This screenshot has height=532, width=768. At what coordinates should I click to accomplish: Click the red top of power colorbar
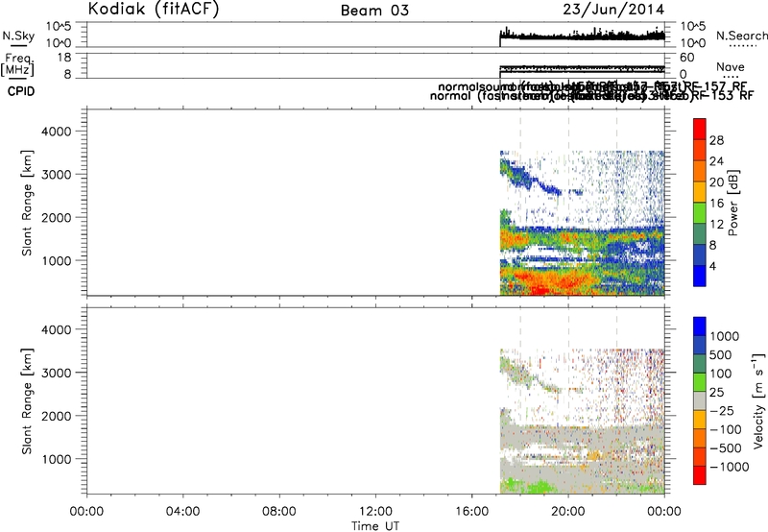point(700,129)
